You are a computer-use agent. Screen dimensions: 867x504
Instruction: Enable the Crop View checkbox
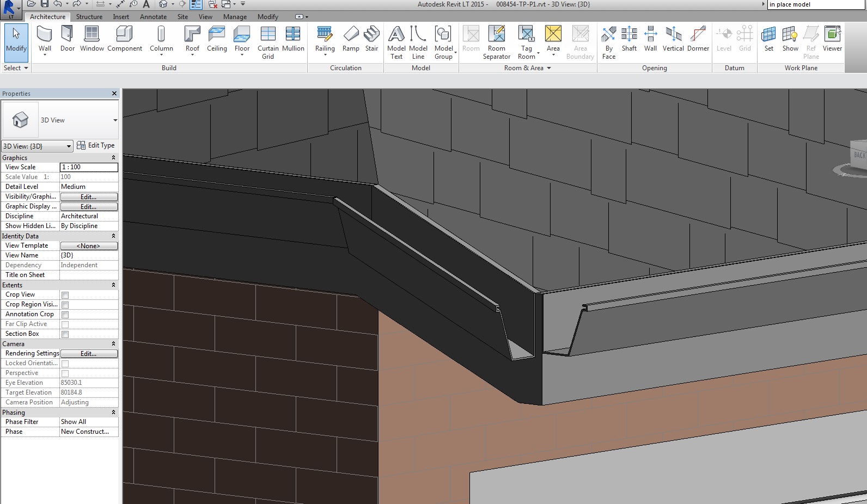tap(65, 295)
